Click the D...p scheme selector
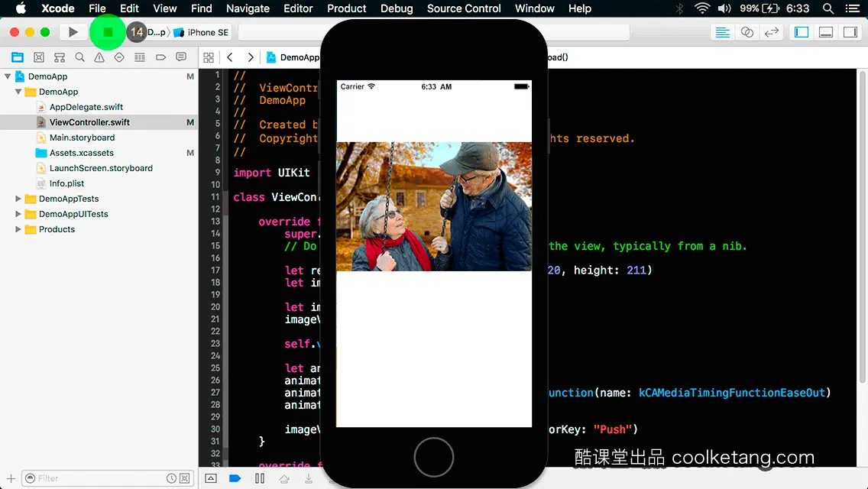868x489 pixels. (157, 32)
